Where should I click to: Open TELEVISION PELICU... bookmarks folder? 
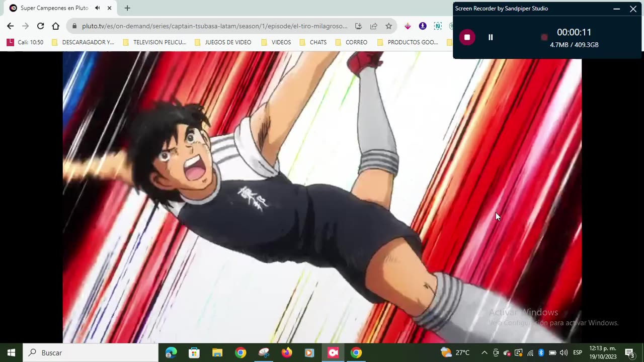pyautogui.click(x=154, y=42)
